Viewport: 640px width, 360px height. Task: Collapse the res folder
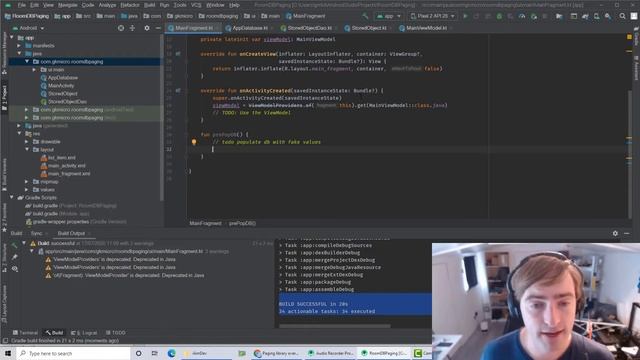(x=19, y=133)
